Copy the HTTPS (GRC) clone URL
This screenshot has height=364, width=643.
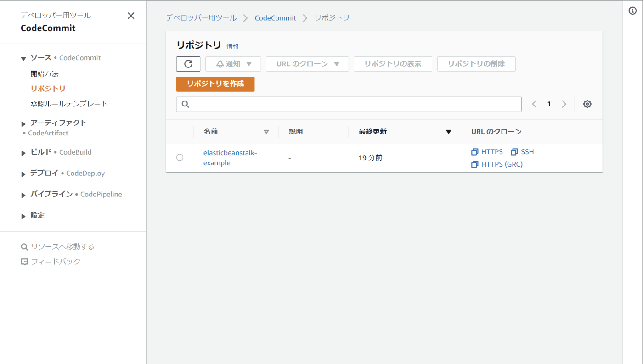[497, 164]
